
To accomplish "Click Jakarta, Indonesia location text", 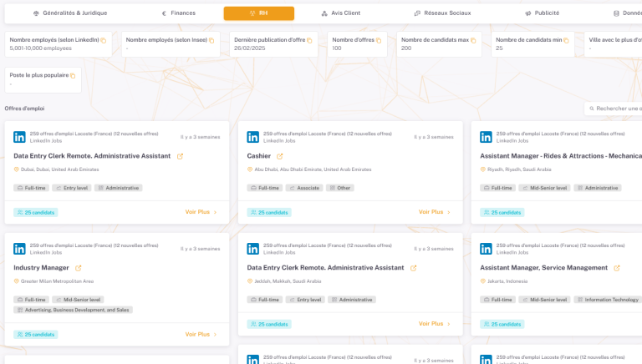I will 507,281.
